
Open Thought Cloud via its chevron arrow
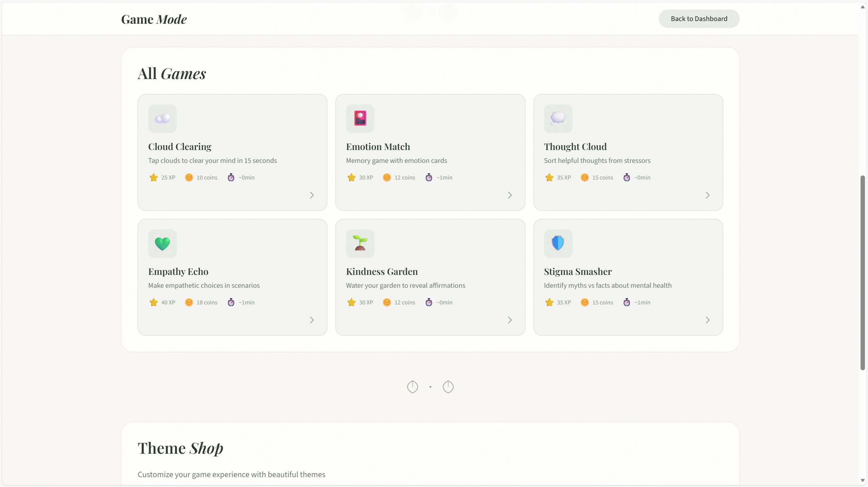click(x=707, y=195)
